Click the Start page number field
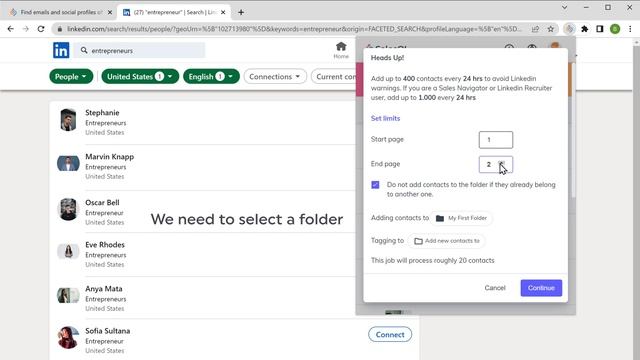Viewport: 640px width, 360px height. [x=496, y=140]
